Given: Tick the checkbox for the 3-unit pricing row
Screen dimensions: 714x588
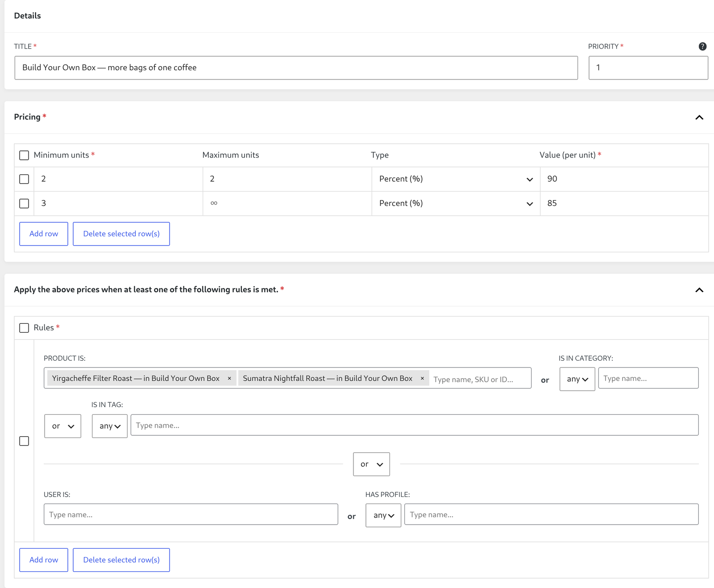Looking at the screenshot, I should [x=24, y=204].
